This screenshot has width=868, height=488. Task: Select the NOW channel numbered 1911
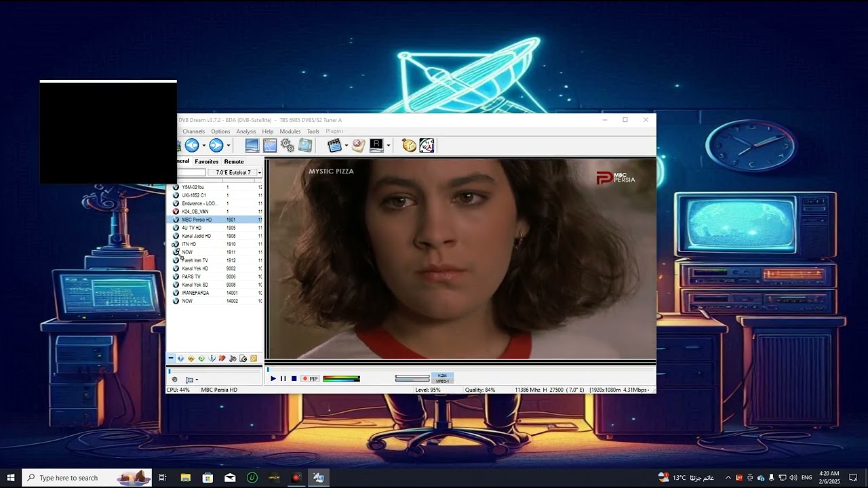tap(214, 252)
